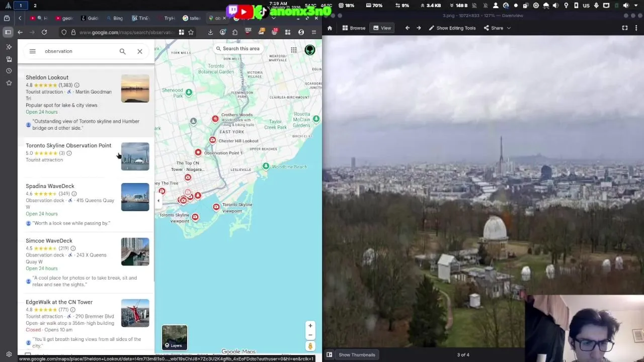
Task: Switch to the Guide browser tab
Action: coord(90,18)
